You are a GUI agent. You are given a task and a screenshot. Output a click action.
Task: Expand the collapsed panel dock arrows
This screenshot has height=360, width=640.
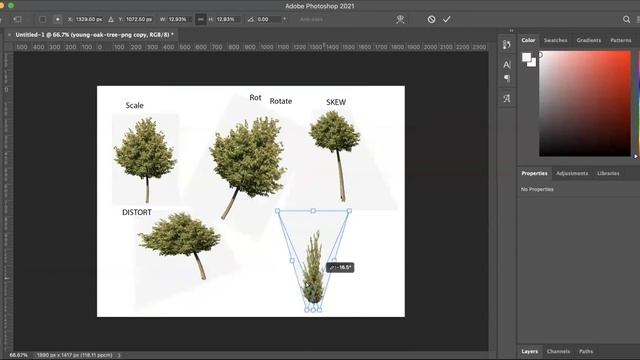511,31
